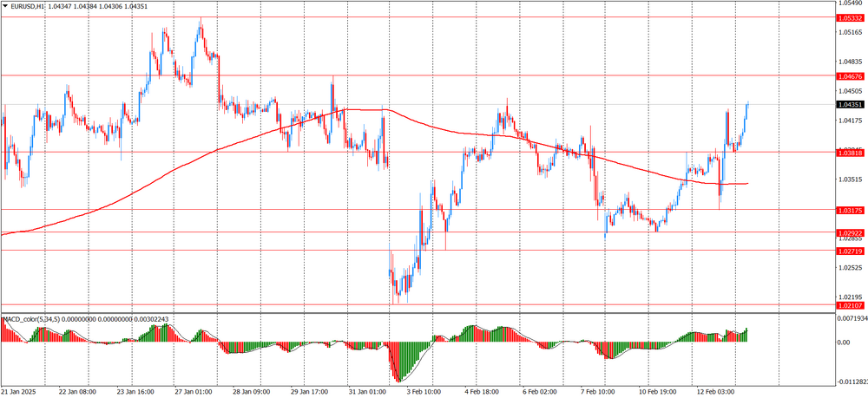
Task: Click the 10 Feb 19:00 time label
Action: click(656, 392)
